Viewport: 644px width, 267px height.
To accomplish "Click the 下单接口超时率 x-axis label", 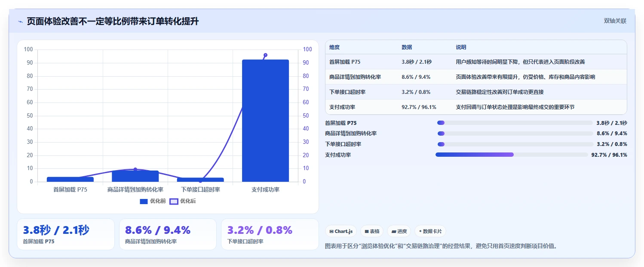I will pyautogui.click(x=200, y=189).
